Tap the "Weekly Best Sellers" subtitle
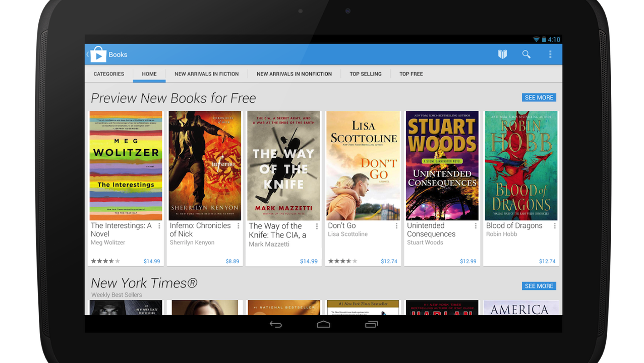 point(116,295)
